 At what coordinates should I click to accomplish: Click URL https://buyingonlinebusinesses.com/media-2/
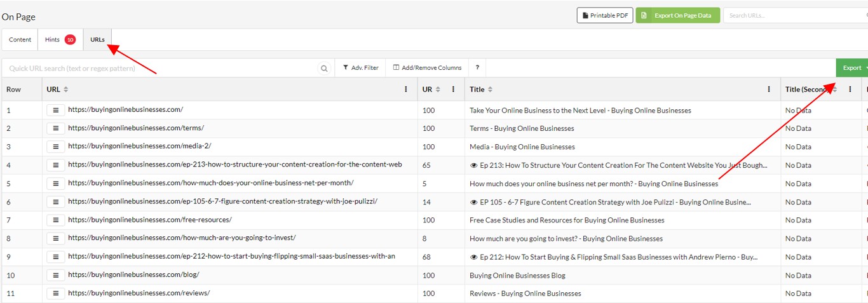click(x=139, y=146)
